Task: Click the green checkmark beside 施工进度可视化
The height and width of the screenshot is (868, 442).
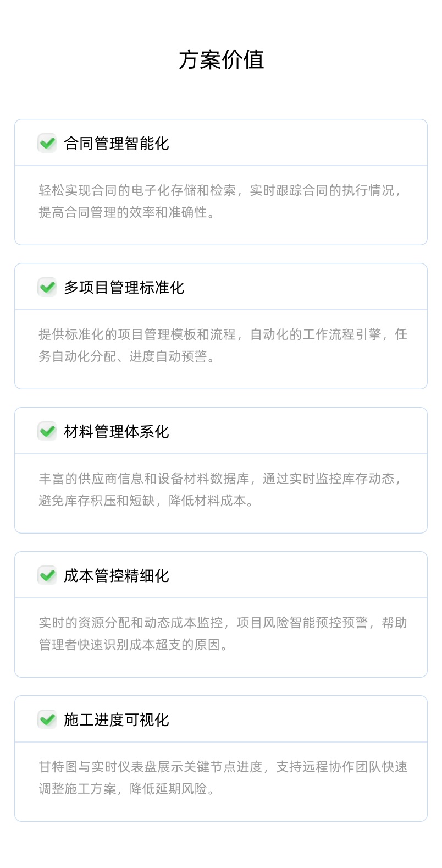Action: [47, 719]
